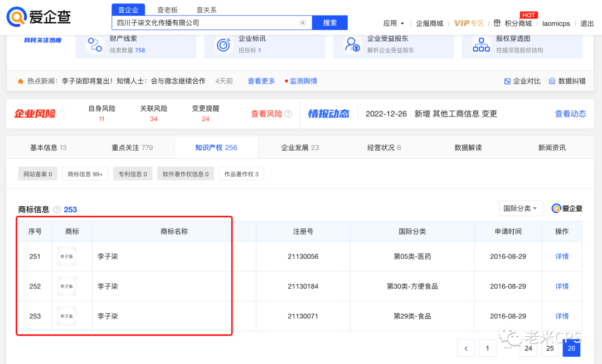Switch to the 查老板 search tab
602x364 pixels.
click(167, 9)
